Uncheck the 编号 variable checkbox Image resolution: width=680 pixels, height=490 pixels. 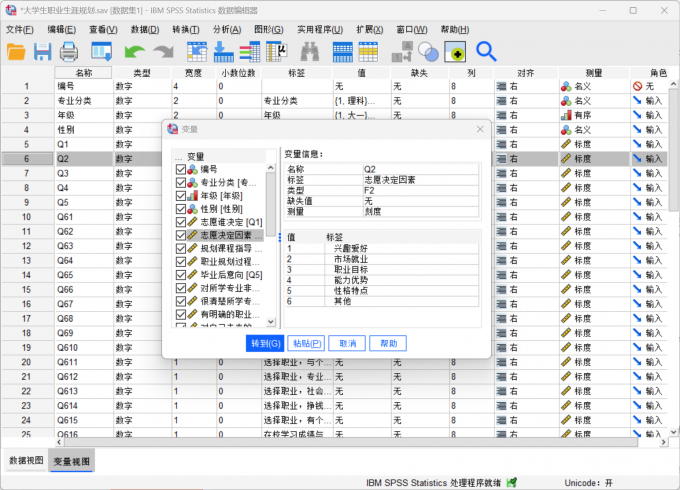coord(181,169)
